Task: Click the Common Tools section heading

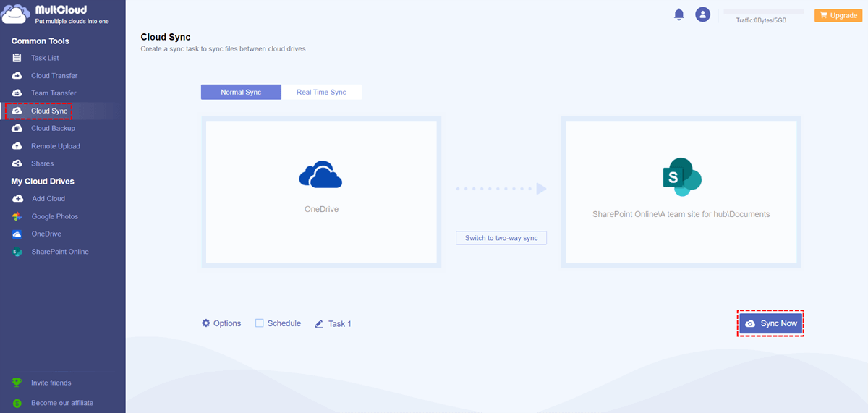Action: coord(39,41)
